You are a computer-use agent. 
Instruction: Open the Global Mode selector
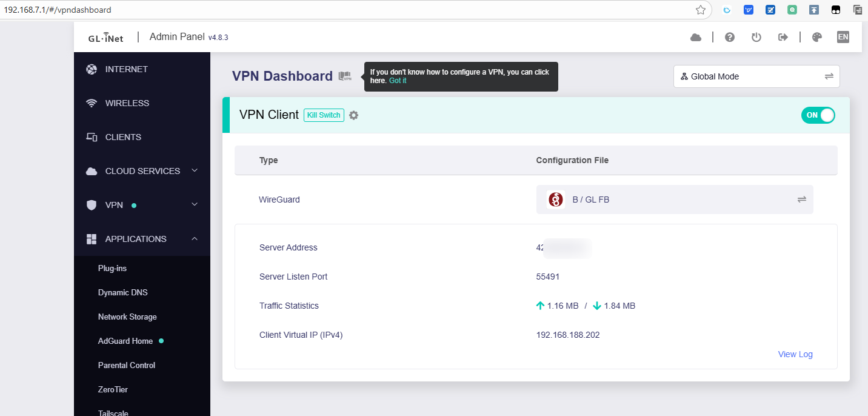[x=756, y=76]
